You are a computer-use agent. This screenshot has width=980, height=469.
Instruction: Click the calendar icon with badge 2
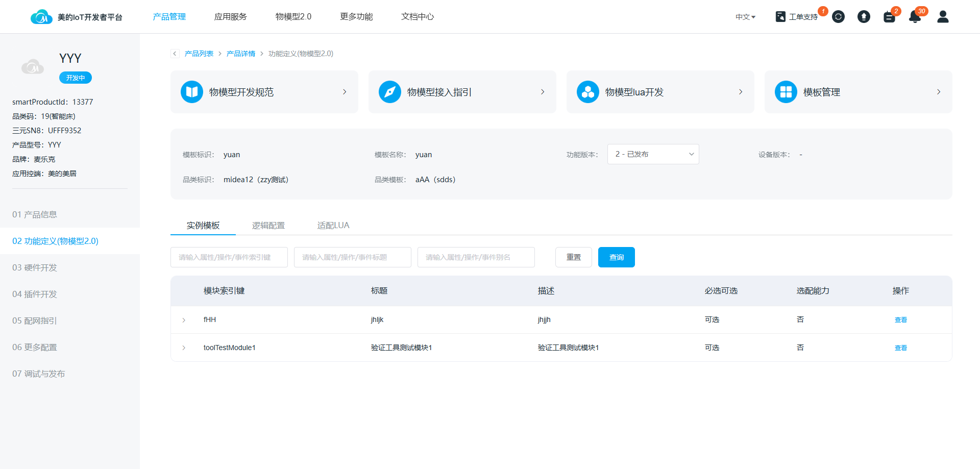[x=889, y=17]
